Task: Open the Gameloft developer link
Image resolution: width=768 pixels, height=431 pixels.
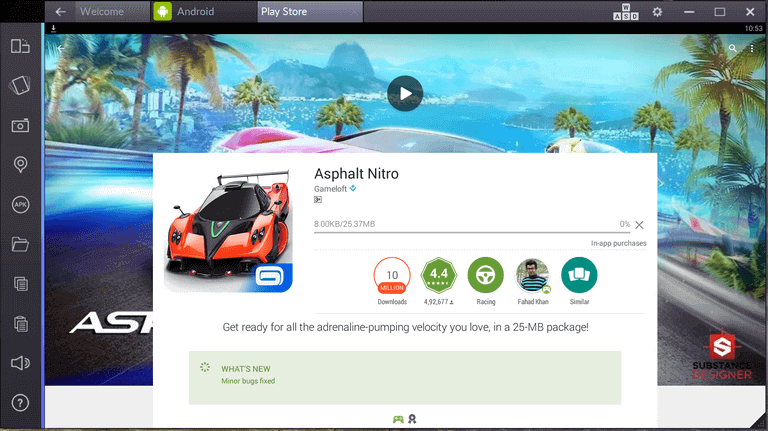Action: 330,189
